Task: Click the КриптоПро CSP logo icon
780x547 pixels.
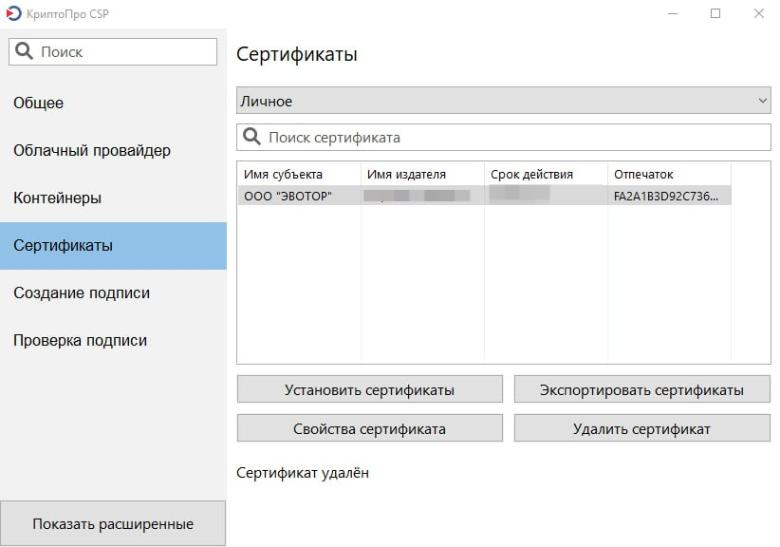Action: (x=13, y=13)
